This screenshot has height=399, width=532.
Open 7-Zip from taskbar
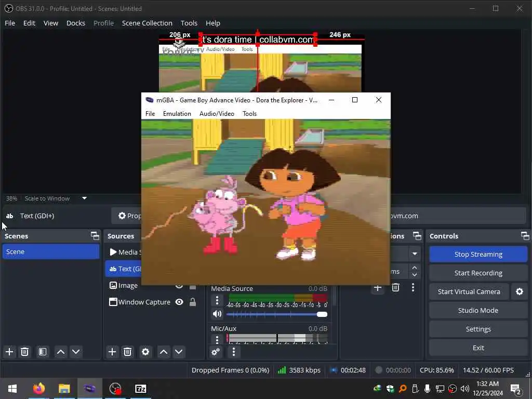[x=140, y=389]
